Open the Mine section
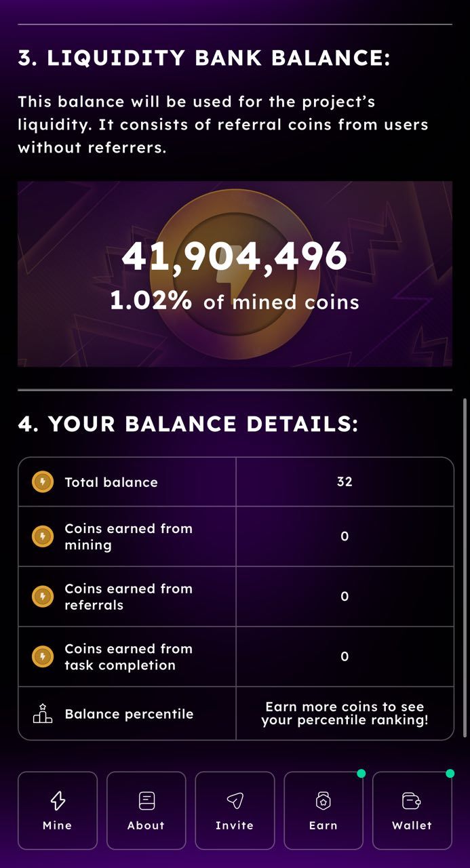The height and width of the screenshot is (868, 470). [x=58, y=810]
